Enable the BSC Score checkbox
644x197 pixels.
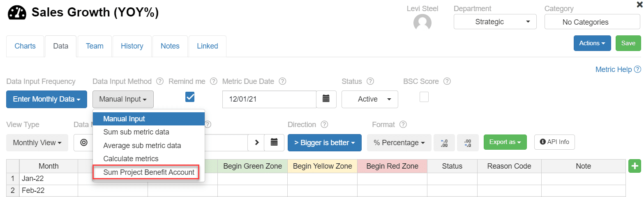click(424, 97)
